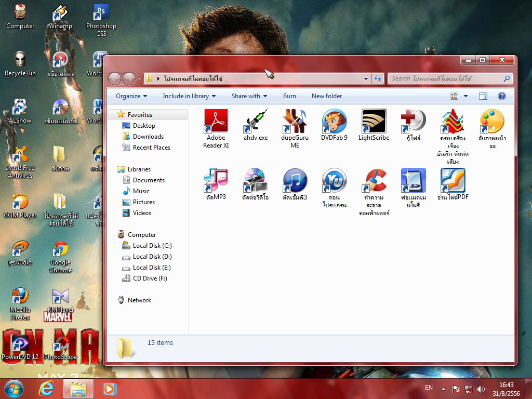The width and height of the screenshot is (532, 399).
Task: Click the volume speaker tray icon
Action: 481,389
